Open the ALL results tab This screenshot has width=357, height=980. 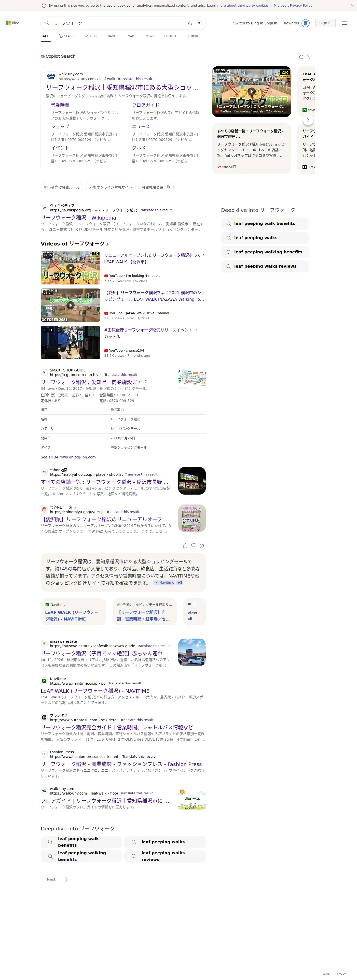46,36
